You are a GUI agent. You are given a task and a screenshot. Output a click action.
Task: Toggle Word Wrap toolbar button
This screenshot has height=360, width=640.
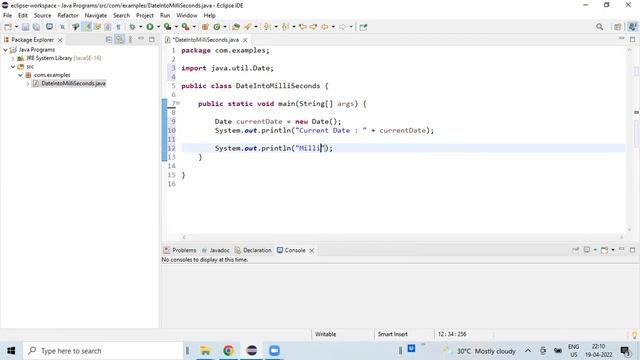(x=98, y=27)
